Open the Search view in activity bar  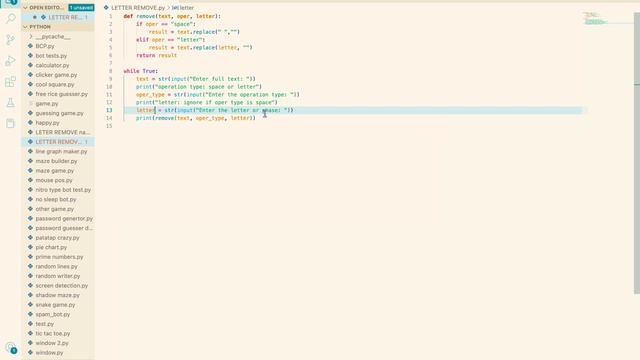coord(11,18)
